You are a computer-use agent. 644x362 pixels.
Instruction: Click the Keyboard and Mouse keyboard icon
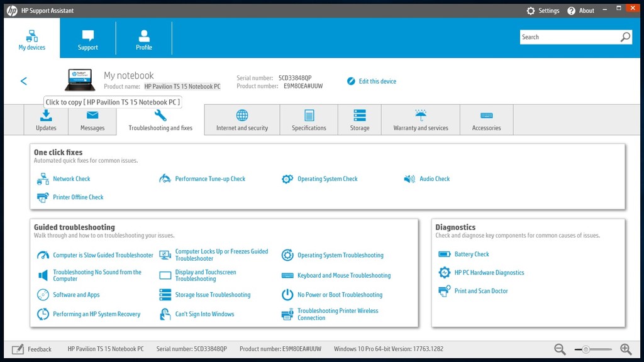click(287, 275)
